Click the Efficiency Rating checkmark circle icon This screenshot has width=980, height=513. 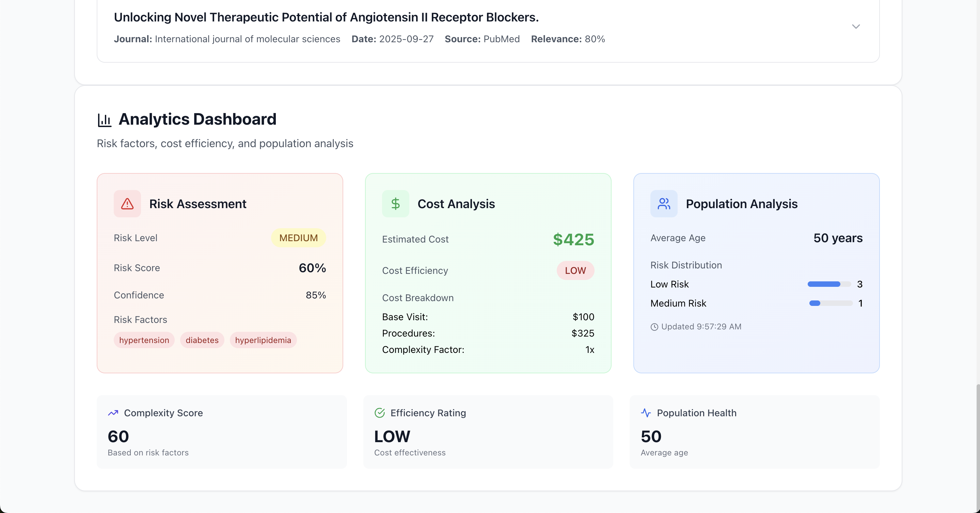click(x=379, y=413)
